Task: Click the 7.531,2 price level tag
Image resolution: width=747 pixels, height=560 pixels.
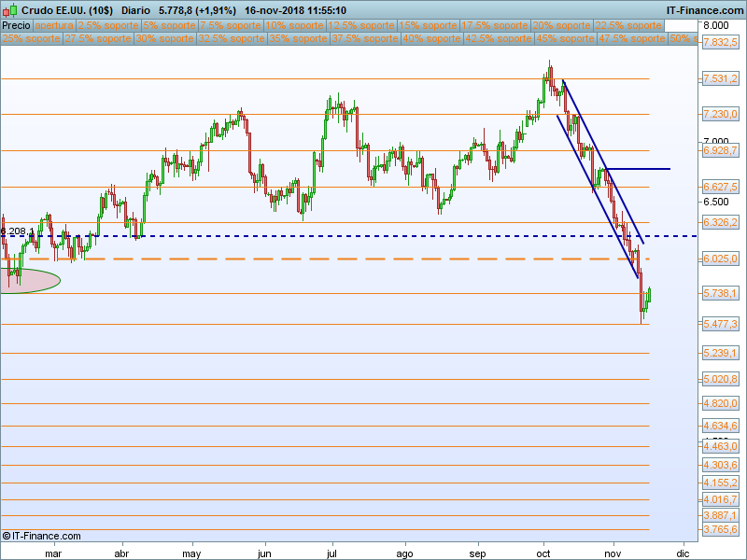Action: click(720, 78)
